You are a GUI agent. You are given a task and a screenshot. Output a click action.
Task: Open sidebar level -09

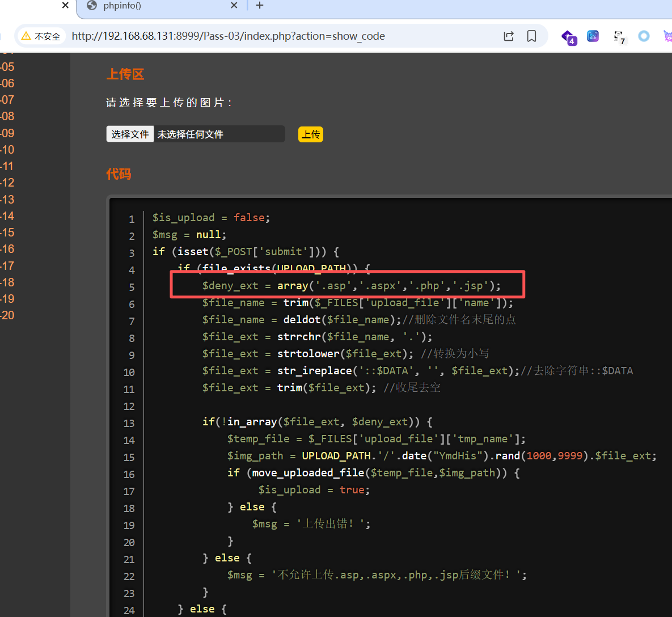pyautogui.click(x=7, y=133)
